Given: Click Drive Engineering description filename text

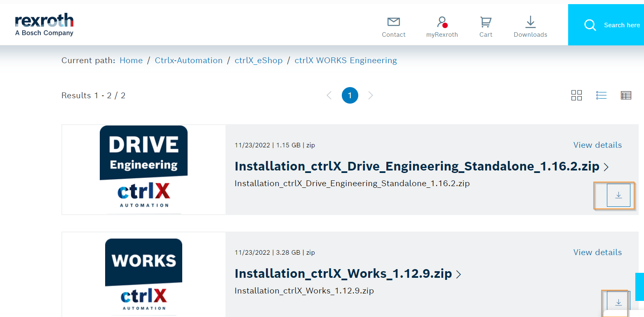Looking at the screenshot, I should tap(352, 183).
